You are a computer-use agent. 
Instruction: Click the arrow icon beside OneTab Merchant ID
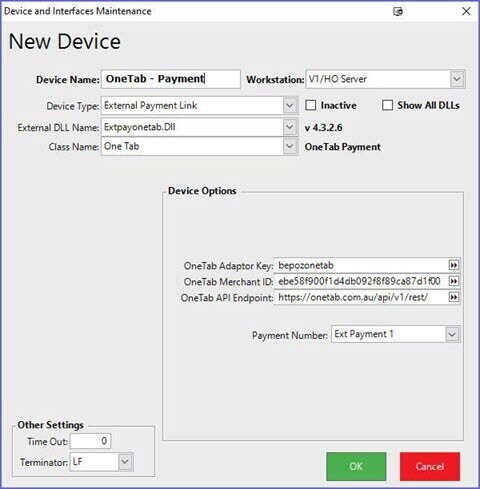[x=454, y=281]
